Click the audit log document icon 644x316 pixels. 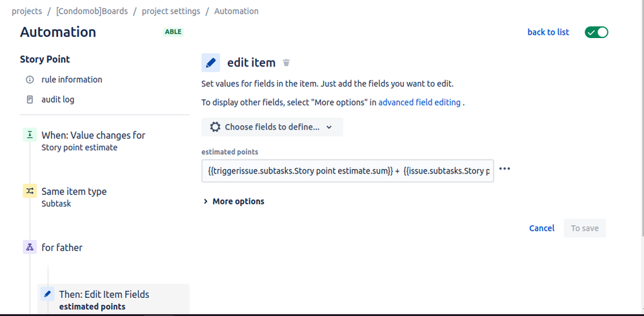tap(30, 100)
